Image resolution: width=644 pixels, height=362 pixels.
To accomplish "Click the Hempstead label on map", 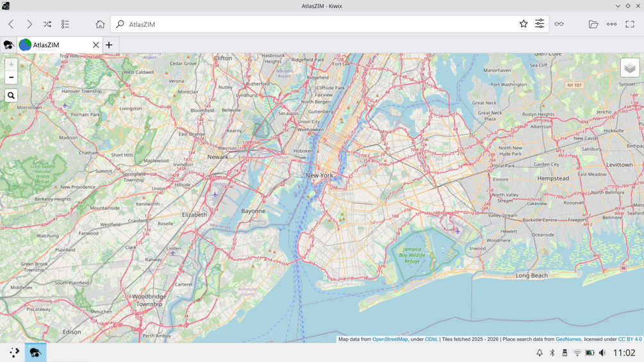I will pos(553,179).
